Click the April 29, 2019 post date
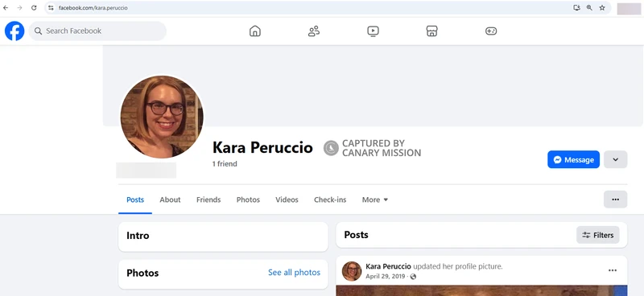This screenshot has width=644, height=296. pyautogui.click(x=386, y=277)
